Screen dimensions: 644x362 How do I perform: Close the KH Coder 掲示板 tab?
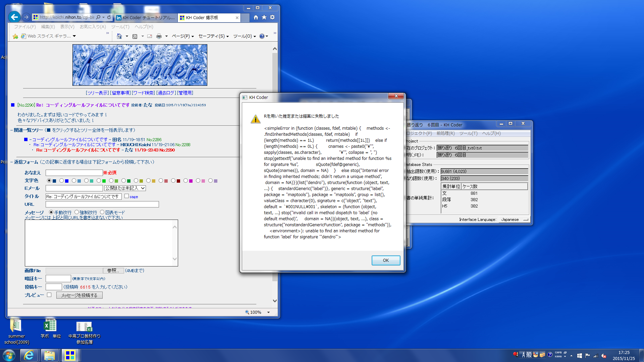[237, 18]
